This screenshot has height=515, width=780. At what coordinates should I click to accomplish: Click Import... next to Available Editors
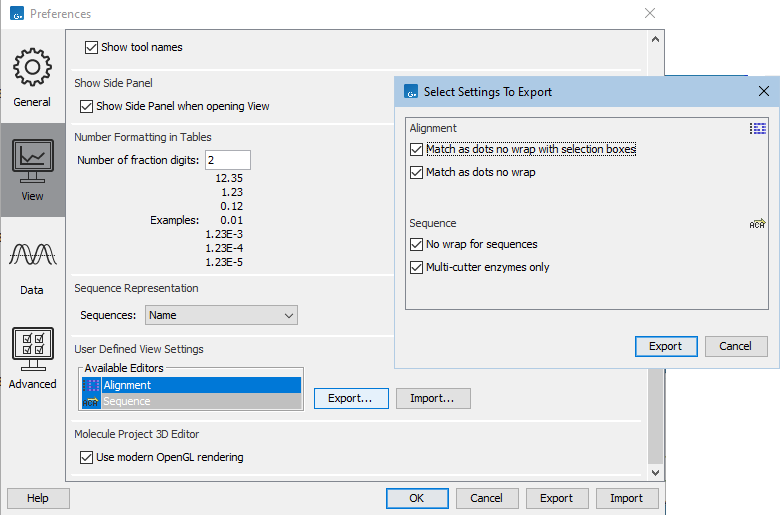pos(433,399)
